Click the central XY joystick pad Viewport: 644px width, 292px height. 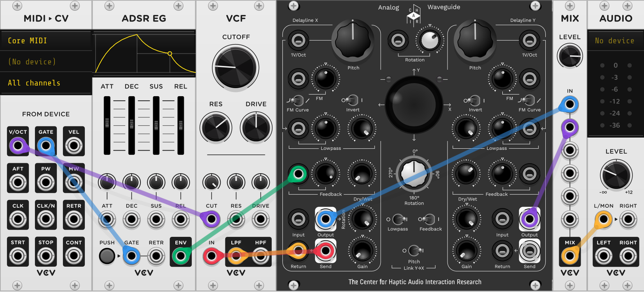point(414,105)
